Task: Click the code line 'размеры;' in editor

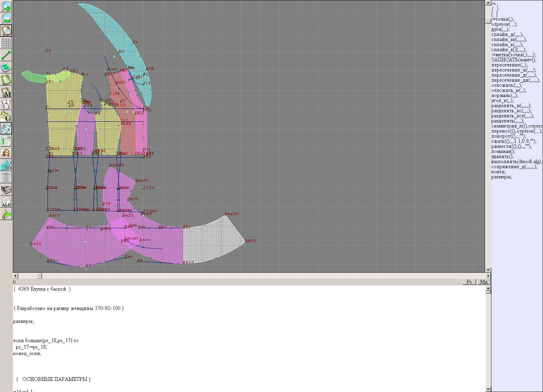Action: (x=24, y=321)
